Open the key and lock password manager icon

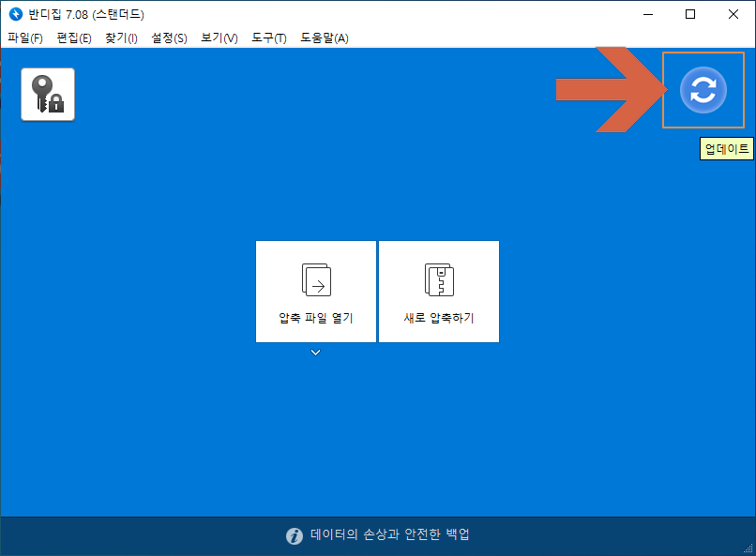click(x=48, y=95)
